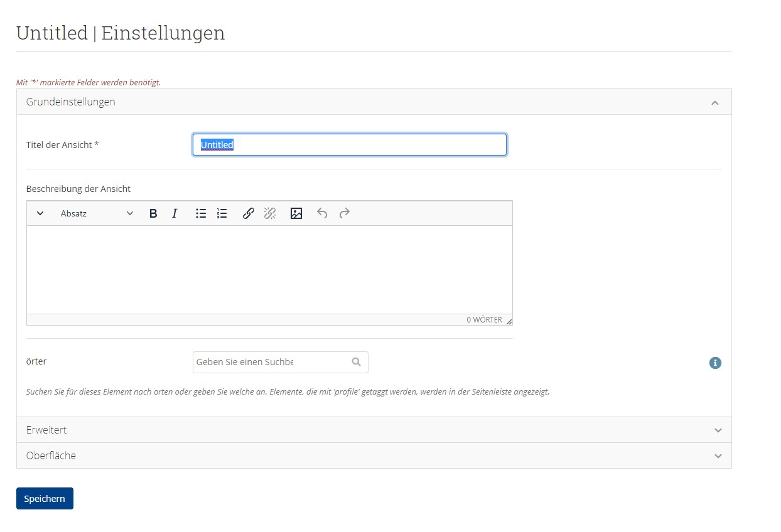Open the tag help info icon
The width and height of the screenshot is (781, 532).
tap(715, 363)
